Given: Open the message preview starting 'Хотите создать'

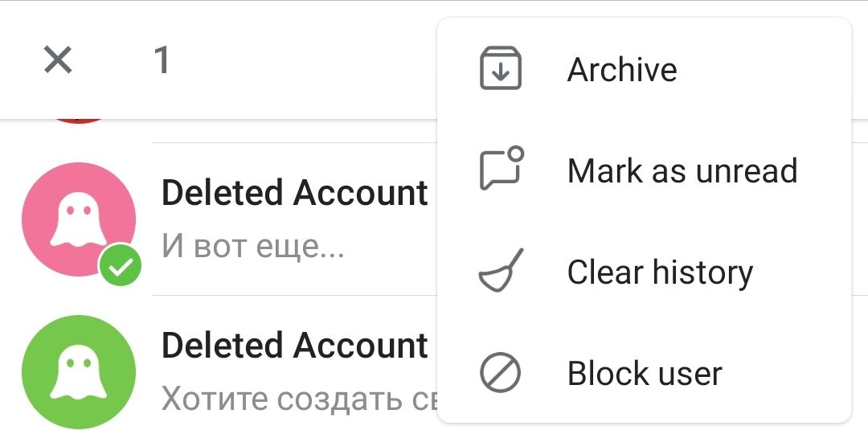Looking at the screenshot, I should (x=299, y=399).
